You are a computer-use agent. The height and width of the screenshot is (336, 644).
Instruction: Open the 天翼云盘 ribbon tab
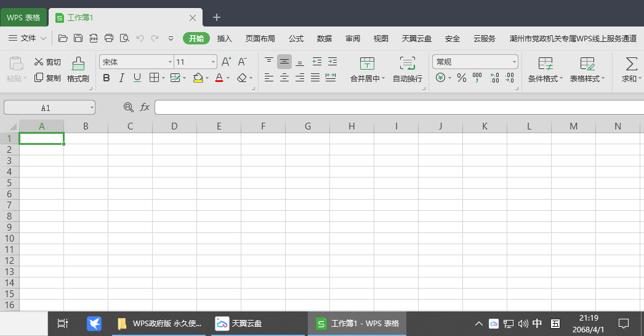click(416, 38)
